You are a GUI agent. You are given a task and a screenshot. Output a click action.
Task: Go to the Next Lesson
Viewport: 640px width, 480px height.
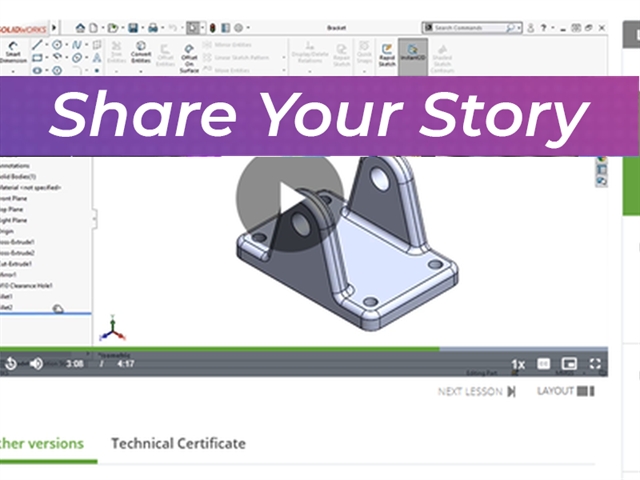point(477,391)
